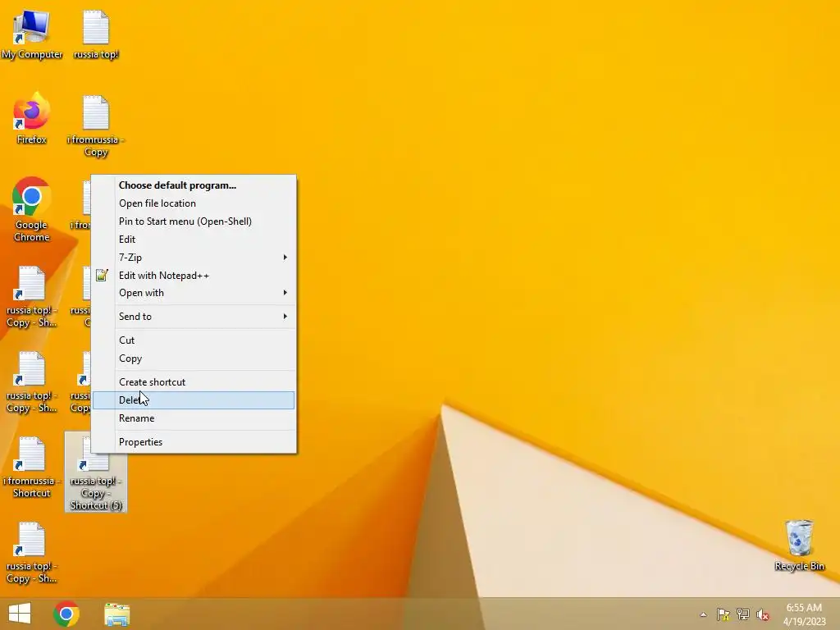
Task: Click the Windows Start button
Action: point(20,614)
